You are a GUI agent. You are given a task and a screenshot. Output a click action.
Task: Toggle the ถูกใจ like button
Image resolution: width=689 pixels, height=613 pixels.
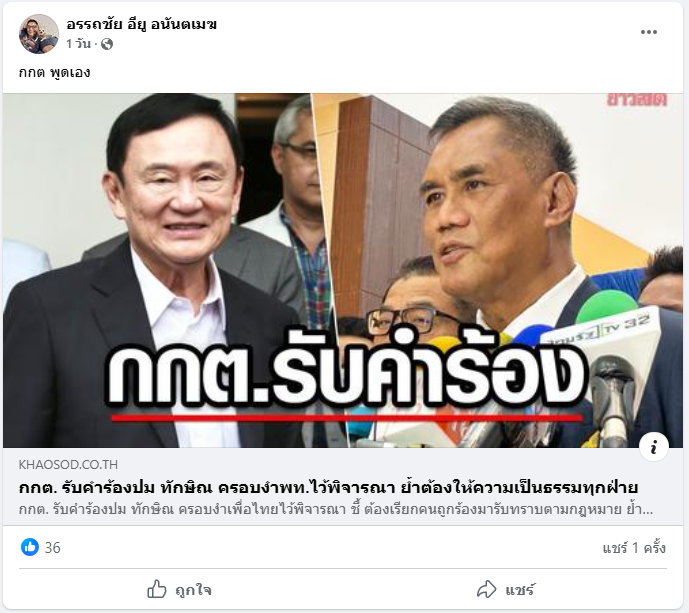[179, 590]
